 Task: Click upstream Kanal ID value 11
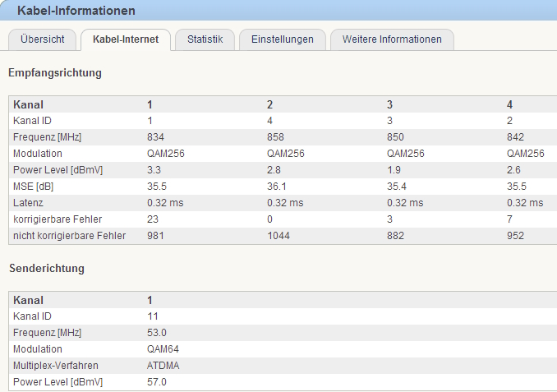pos(153,316)
